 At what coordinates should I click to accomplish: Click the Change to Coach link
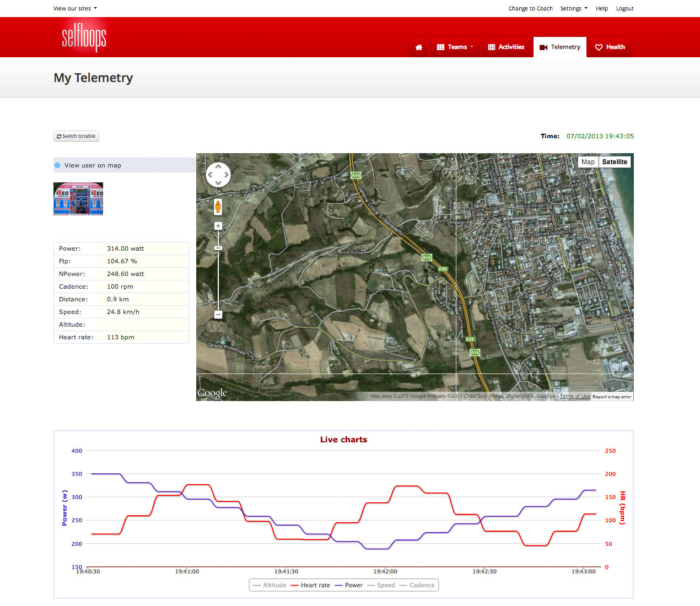(x=530, y=8)
